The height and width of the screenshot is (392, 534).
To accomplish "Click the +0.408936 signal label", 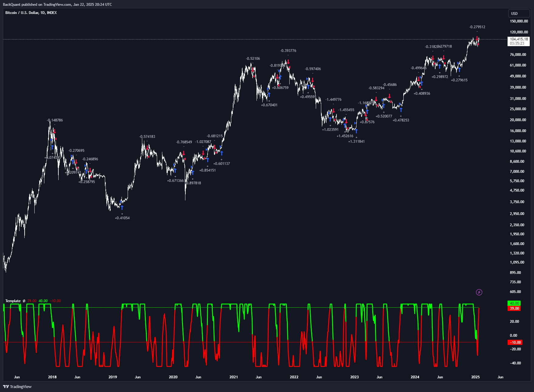I will [x=422, y=94].
